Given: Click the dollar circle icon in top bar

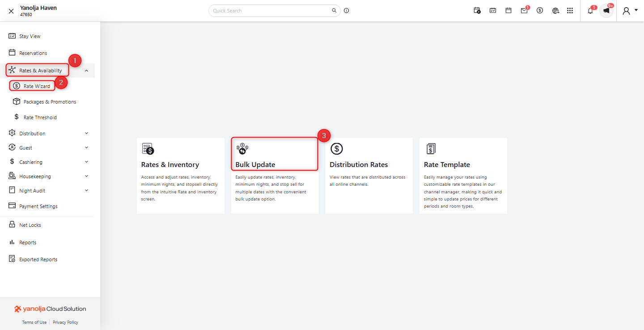Looking at the screenshot, I should 540,11.
